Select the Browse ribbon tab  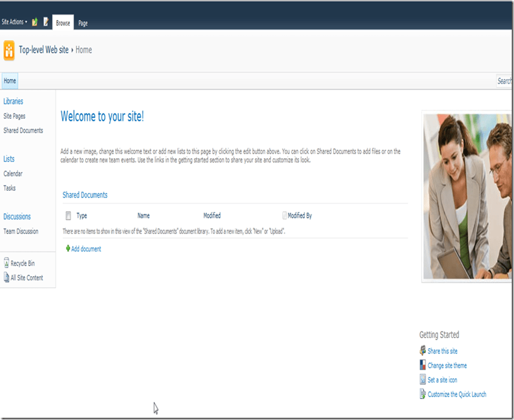(63, 23)
